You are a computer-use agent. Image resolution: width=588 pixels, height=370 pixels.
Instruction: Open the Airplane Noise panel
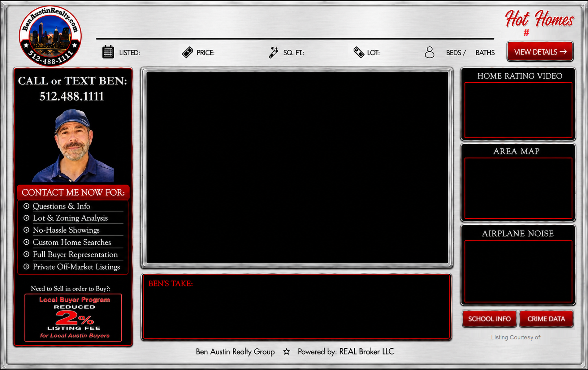(x=518, y=271)
